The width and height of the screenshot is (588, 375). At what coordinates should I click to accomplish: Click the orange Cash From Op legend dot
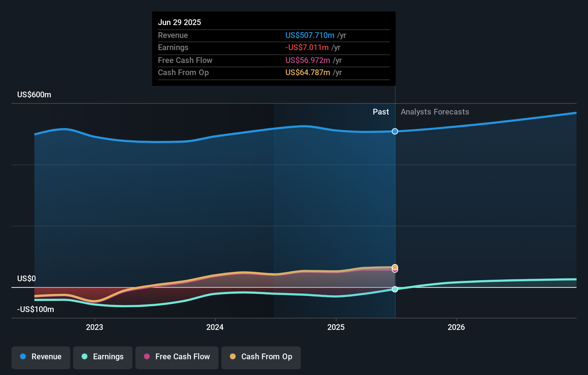233,357
